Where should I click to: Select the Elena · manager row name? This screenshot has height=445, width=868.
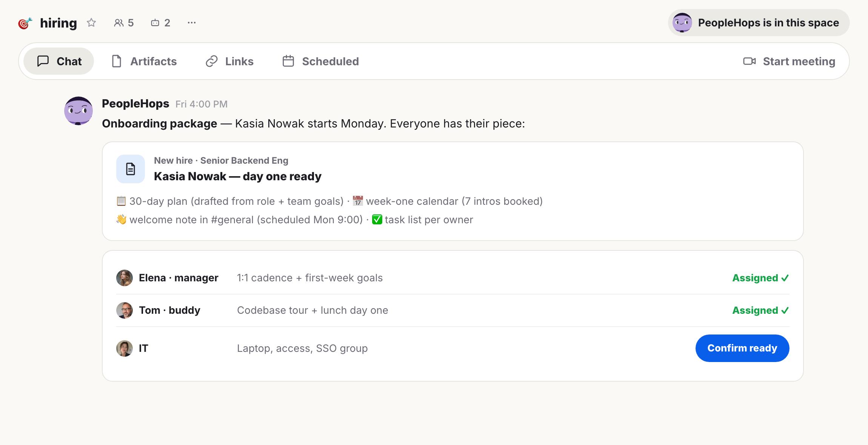point(179,278)
